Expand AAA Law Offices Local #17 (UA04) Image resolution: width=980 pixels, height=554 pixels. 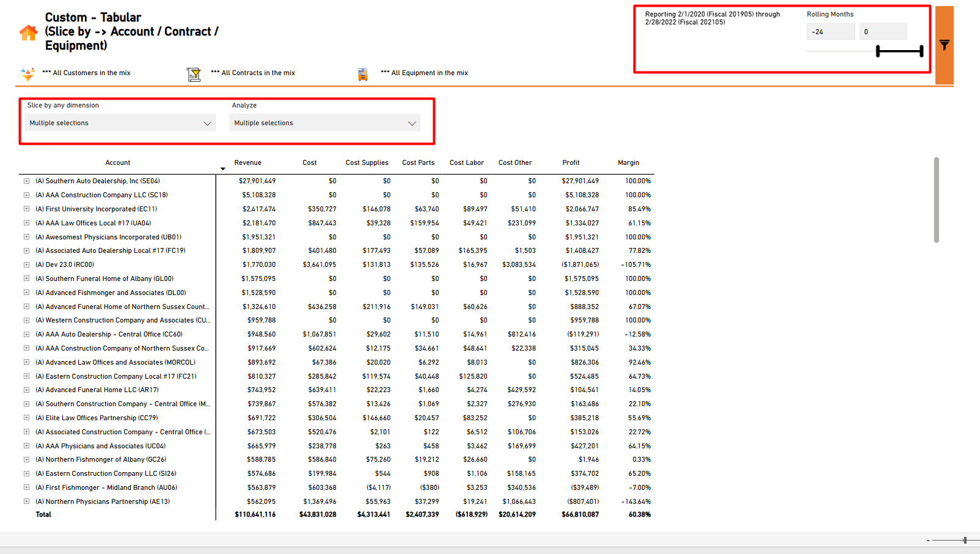pyautogui.click(x=27, y=223)
